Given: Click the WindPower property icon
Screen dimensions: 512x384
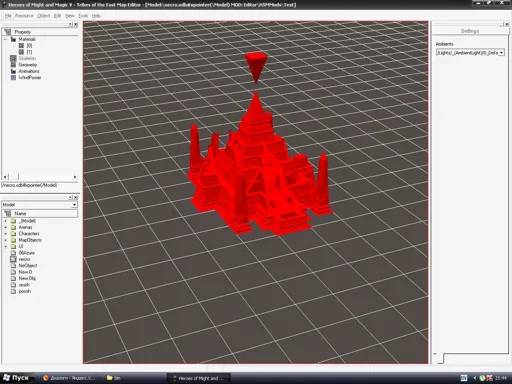Looking at the screenshot, I should (13, 77).
